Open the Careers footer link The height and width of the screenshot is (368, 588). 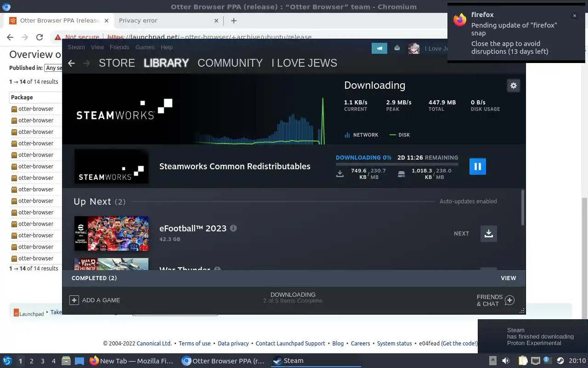[x=361, y=344]
